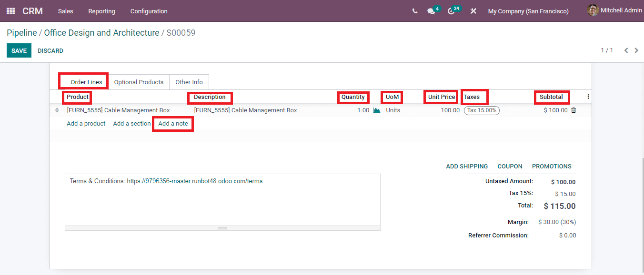Open the terms and conditions URL link
Viewport: 644px width, 275px height.
(x=195, y=181)
